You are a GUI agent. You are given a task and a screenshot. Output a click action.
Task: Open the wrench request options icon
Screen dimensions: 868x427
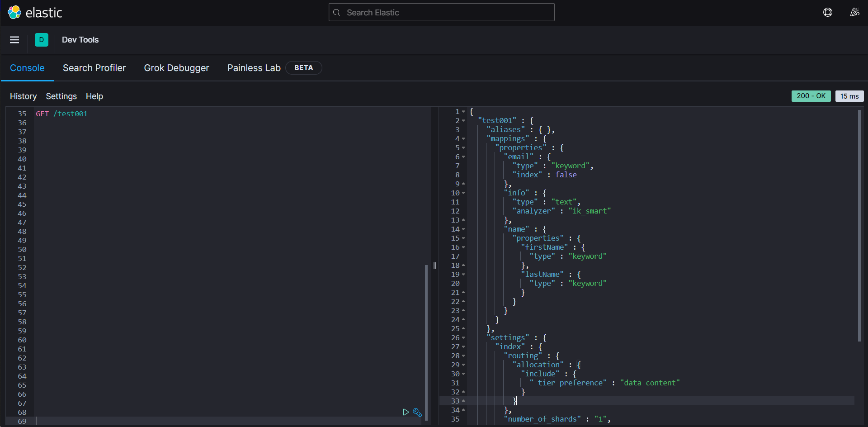[417, 412]
